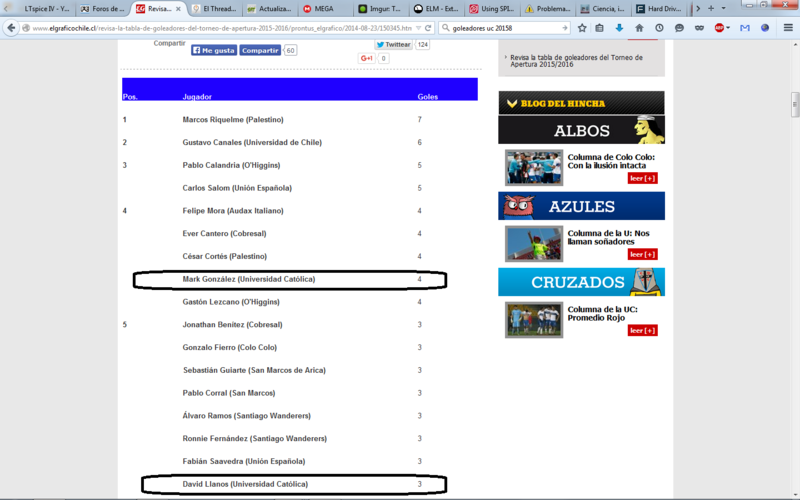Click the Jugador column header
800x500 pixels.
point(197,96)
